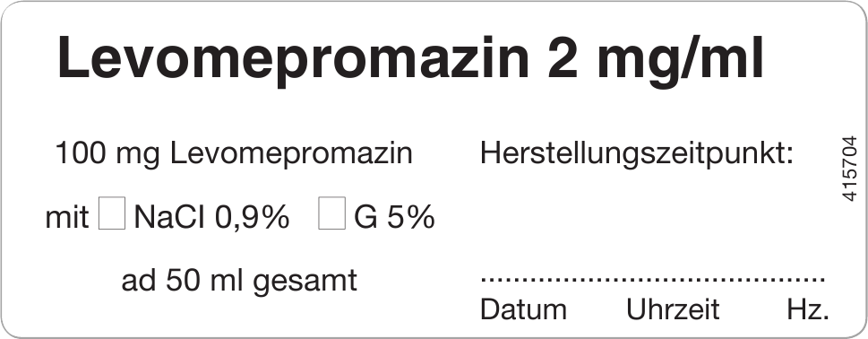Screen dimensions: 868x339
Task: Click the G 5% label text
Action: point(394,217)
